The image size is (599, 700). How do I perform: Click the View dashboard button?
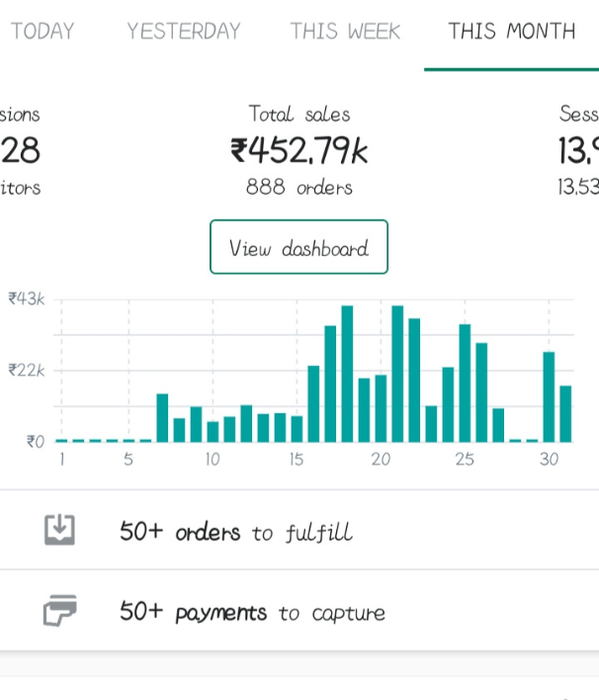(299, 247)
